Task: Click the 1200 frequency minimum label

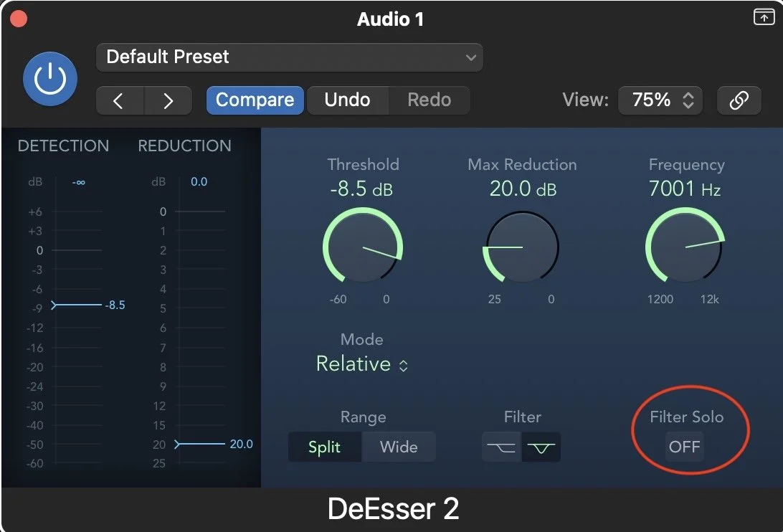Action: [660, 299]
